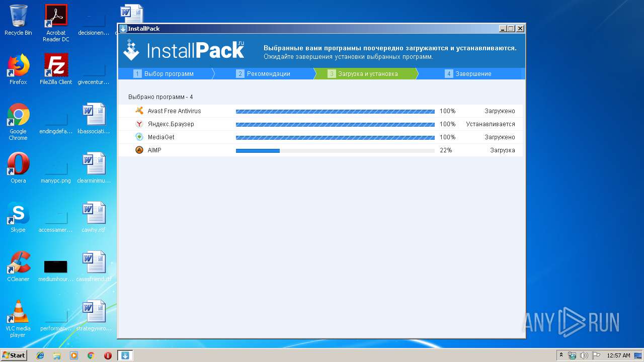Select the accessamer desktop file

point(56,221)
